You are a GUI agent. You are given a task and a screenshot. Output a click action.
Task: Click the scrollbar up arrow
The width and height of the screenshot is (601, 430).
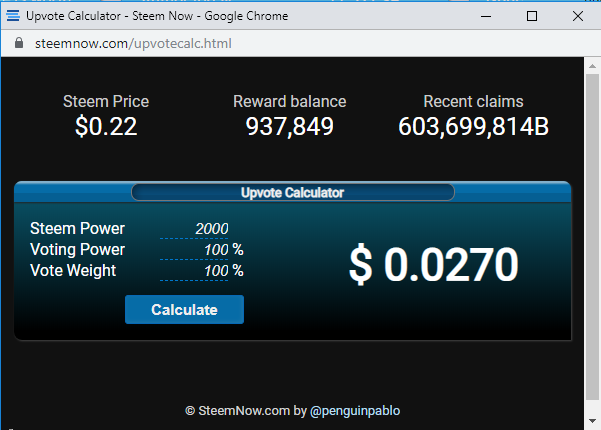point(593,66)
